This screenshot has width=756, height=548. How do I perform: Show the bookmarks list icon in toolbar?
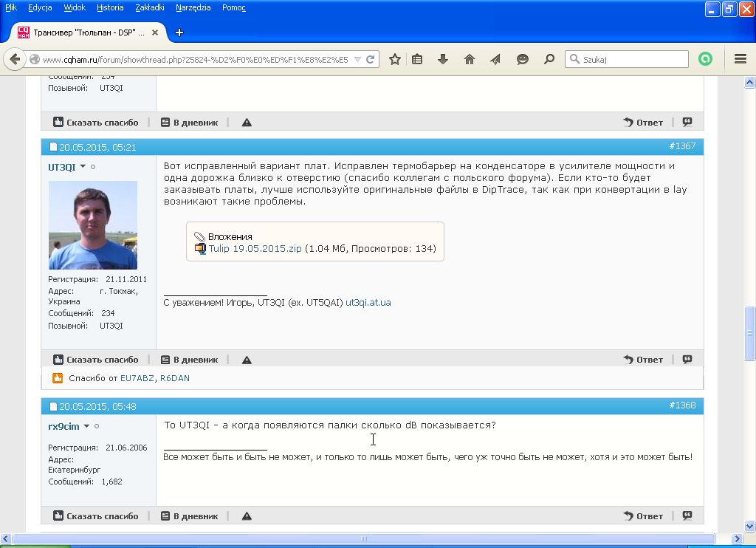click(417, 60)
